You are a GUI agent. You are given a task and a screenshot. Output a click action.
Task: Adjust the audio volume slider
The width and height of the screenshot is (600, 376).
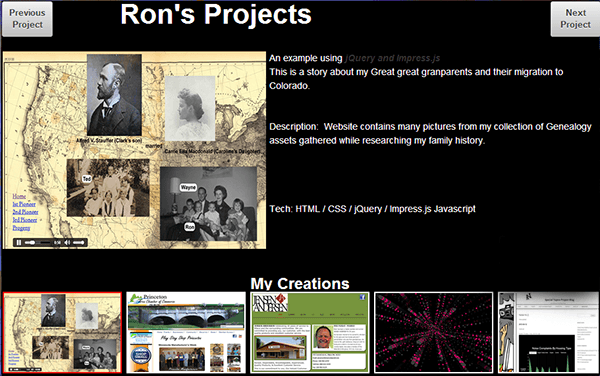78,243
